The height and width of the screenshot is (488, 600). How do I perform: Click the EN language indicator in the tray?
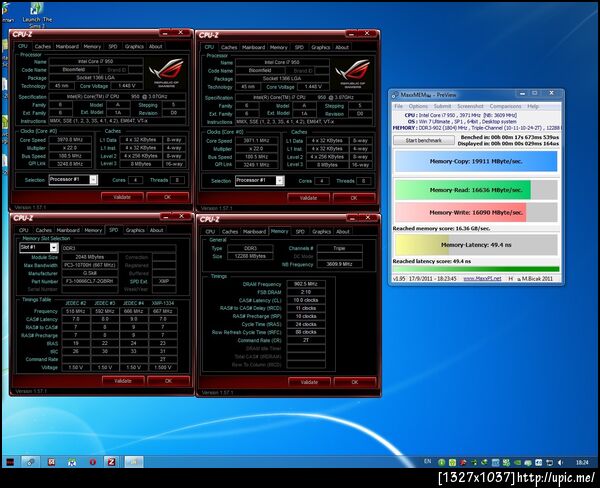point(427,462)
